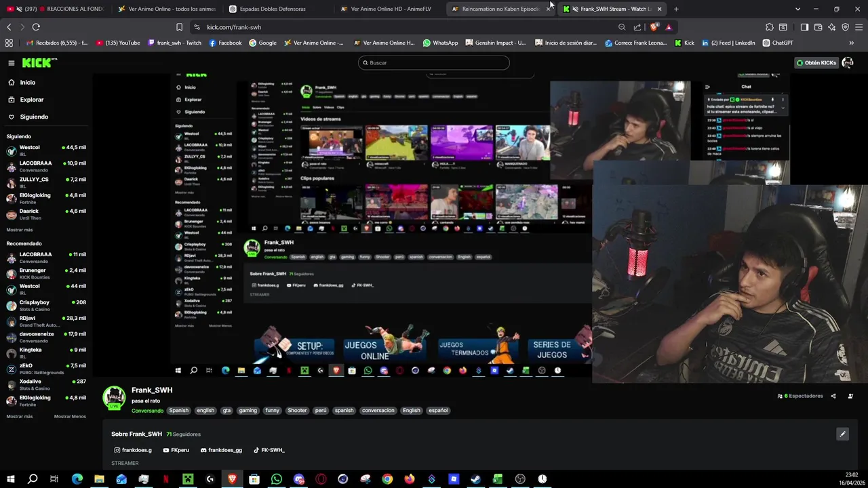Open the Crisplayboy recommended channel
Image resolution: width=868 pixels, height=488 pixels.
tap(46, 305)
